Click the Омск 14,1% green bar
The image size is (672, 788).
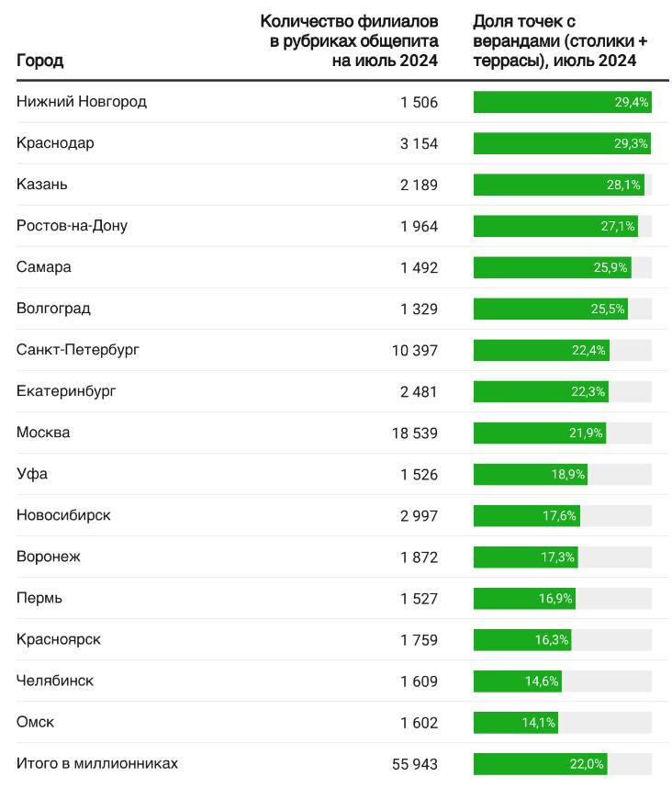click(x=515, y=722)
